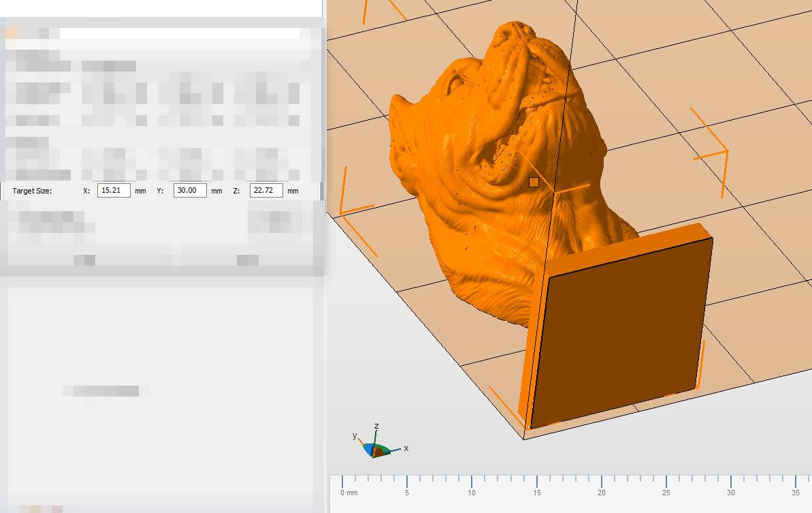
Task: Click the x axis label on the gizmo
Action: [406, 448]
